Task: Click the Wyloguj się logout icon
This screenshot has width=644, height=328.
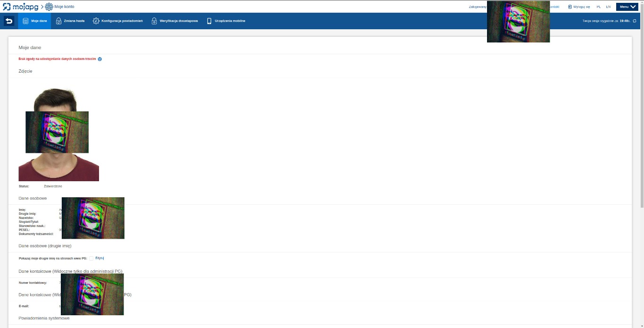Action: tap(570, 7)
